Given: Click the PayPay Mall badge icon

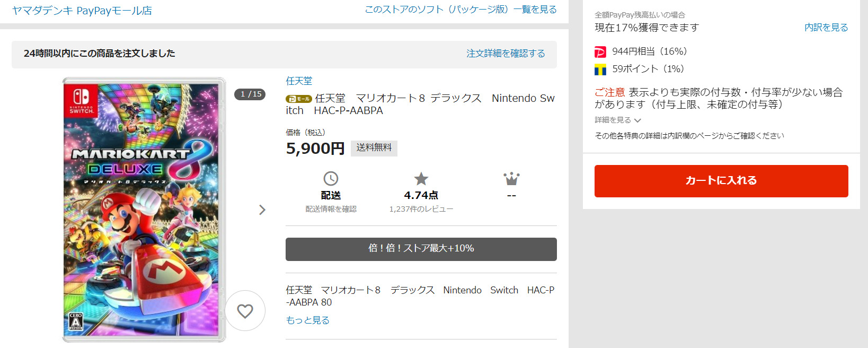Looking at the screenshot, I should point(299,99).
